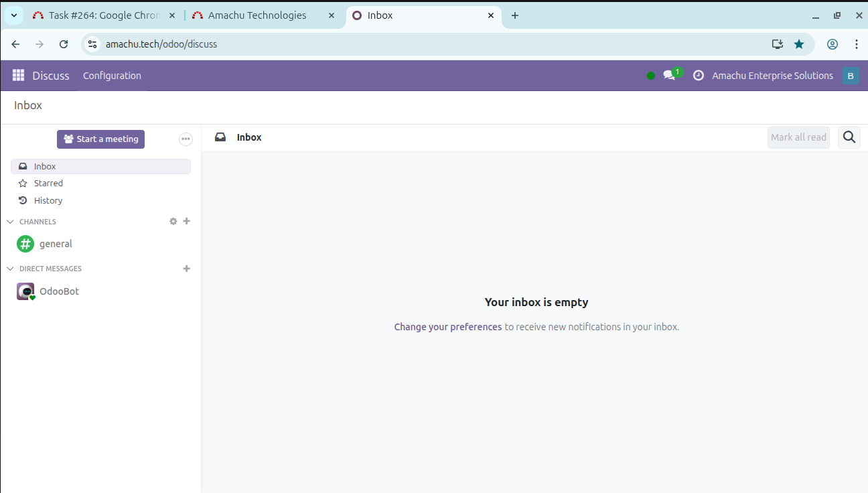Select the Starred mailbox

tap(48, 184)
